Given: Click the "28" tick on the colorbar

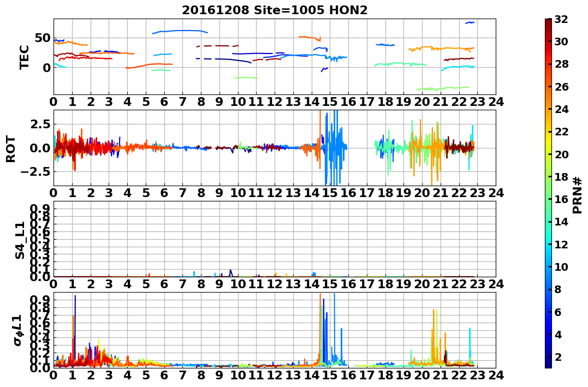Looking at the screenshot, I should click(x=561, y=64).
